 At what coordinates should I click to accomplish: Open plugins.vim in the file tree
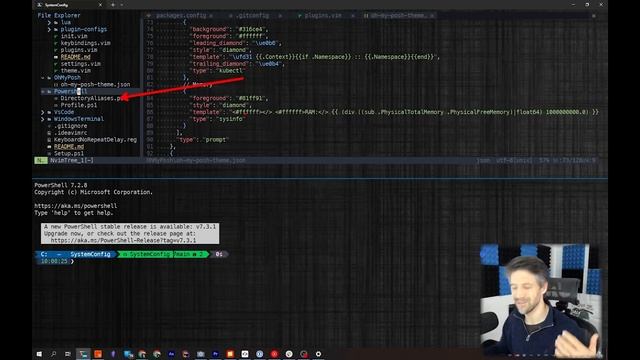click(79, 50)
